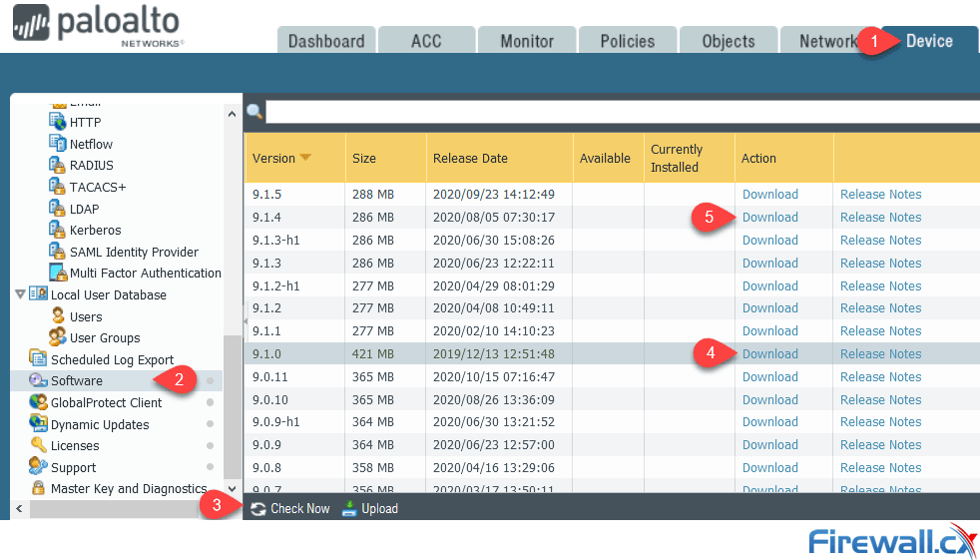Click the search magnifier icon
Image resolution: width=980 pixels, height=560 pixels.
pyautogui.click(x=254, y=112)
